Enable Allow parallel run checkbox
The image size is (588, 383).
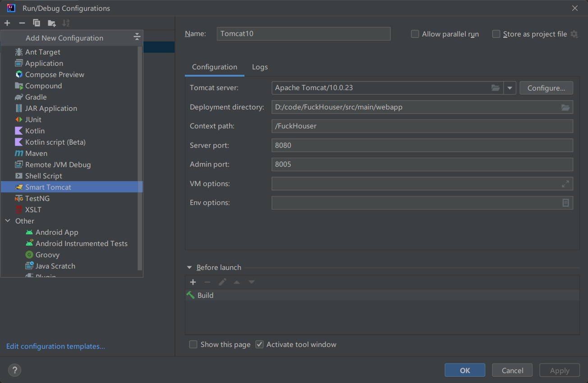click(415, 34)
